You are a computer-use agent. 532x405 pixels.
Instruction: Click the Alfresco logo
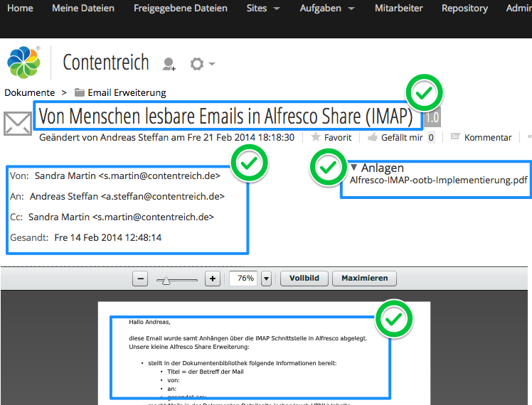[23, 62]
